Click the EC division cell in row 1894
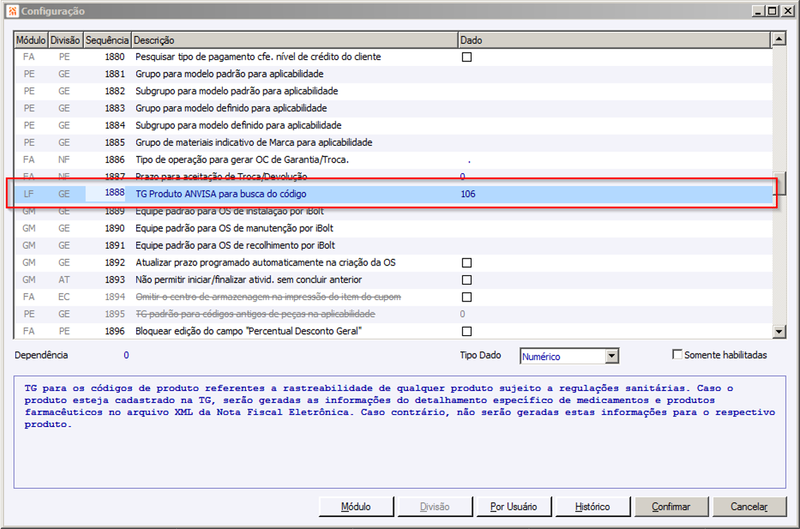Viewport: 800px width, 529px height. point(64,297)
